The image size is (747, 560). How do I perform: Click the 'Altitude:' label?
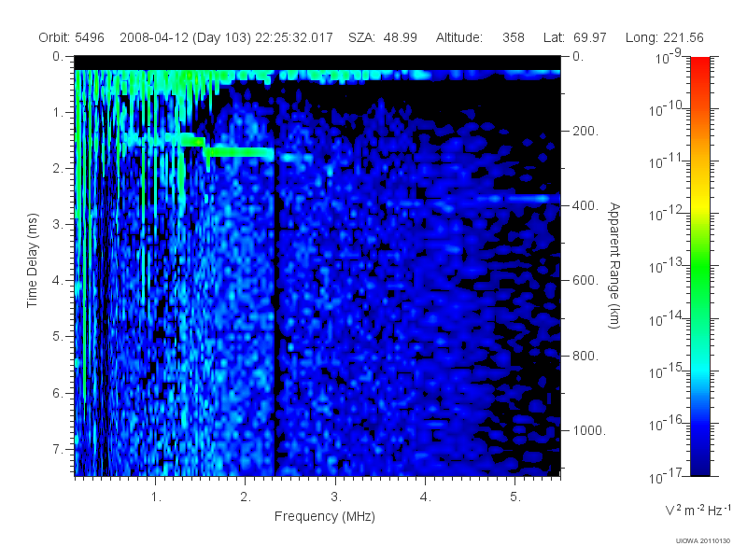pyautogui.click(x=458, y=37)
